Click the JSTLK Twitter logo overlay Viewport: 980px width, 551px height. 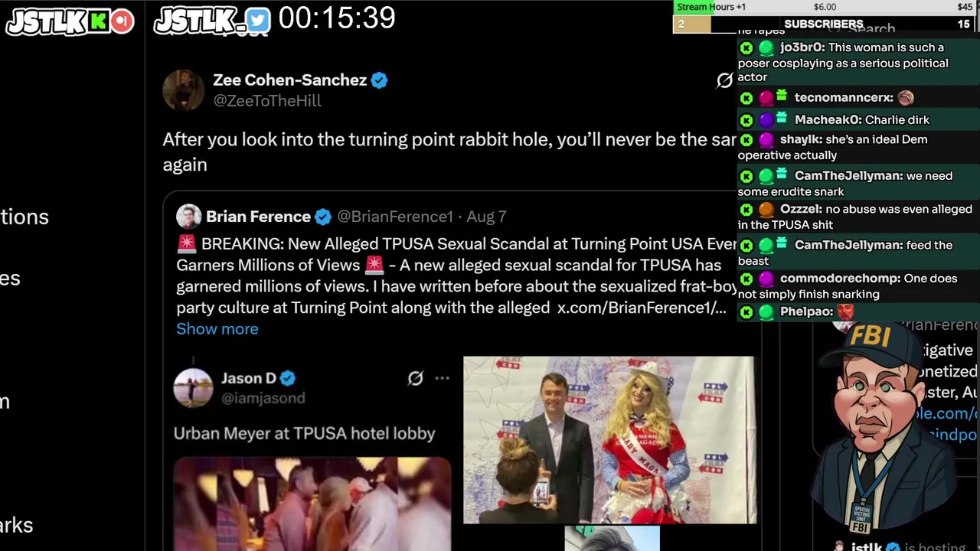(212, 21)
